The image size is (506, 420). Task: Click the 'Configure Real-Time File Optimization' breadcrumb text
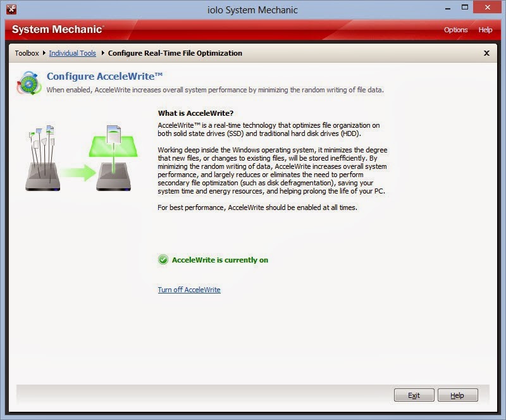pyautogui.click(x=175, y=53)
